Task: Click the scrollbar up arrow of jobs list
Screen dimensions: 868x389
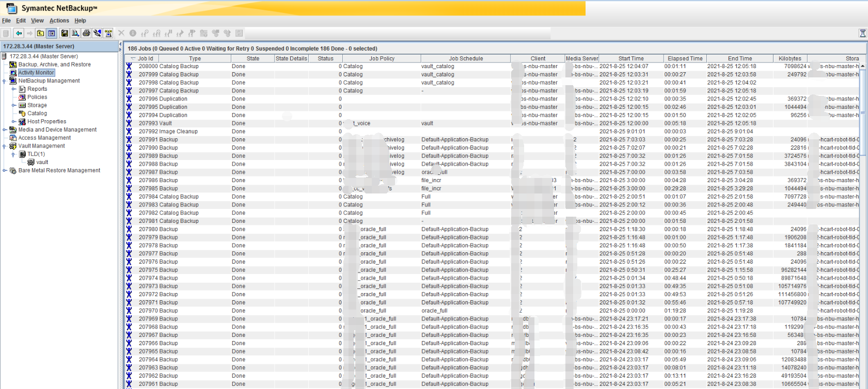Action: point(863,66)
